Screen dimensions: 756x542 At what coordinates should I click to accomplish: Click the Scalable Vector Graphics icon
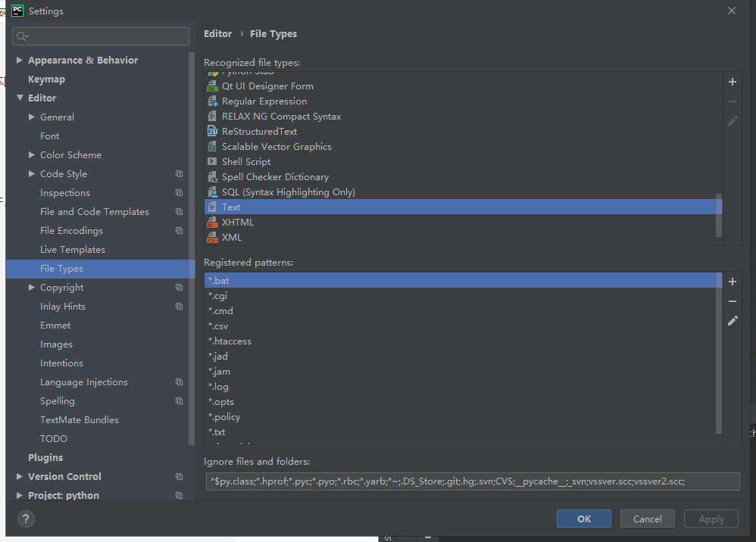tap(212, 146)
